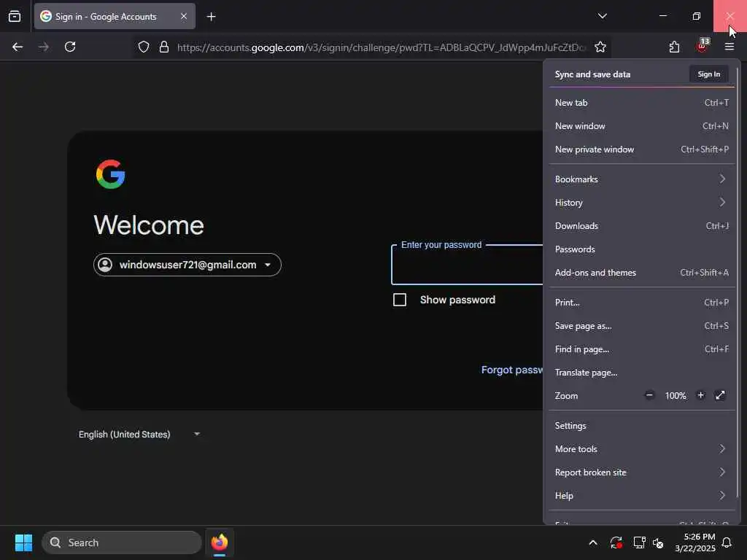Click the Forgot password link
Screen dimensions: 747x560
pos(512,370)
